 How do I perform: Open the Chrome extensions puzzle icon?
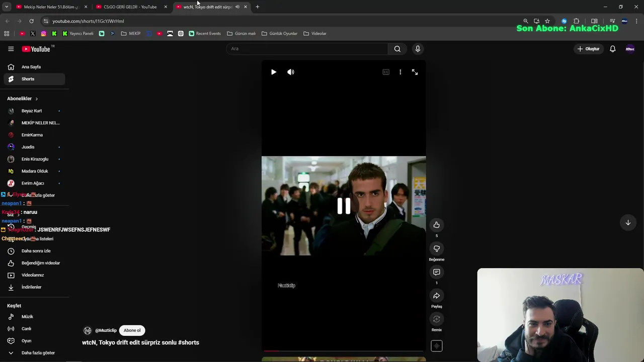coord(577,21)
